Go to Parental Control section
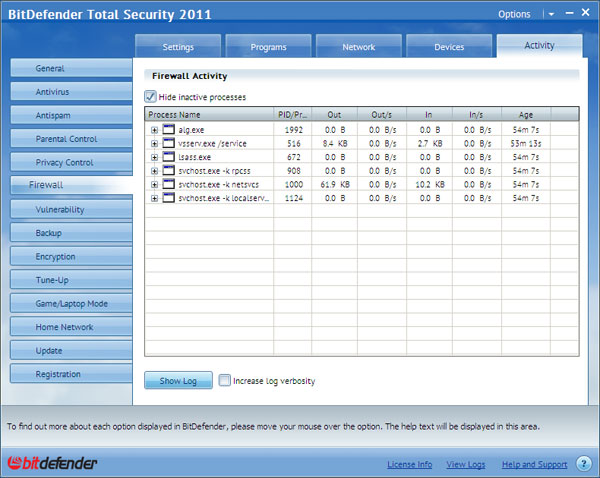 click(x=71, y=139)
